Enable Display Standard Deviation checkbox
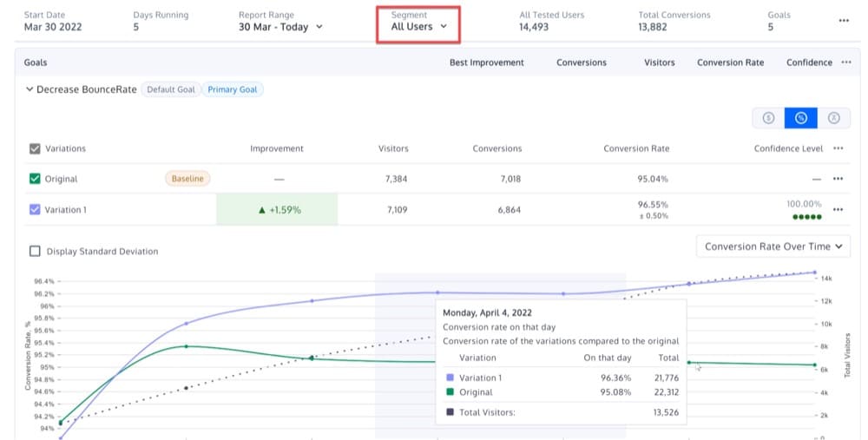Image resolution: width=868 pixels, height=440 pixels. click(x=35, y=251)
